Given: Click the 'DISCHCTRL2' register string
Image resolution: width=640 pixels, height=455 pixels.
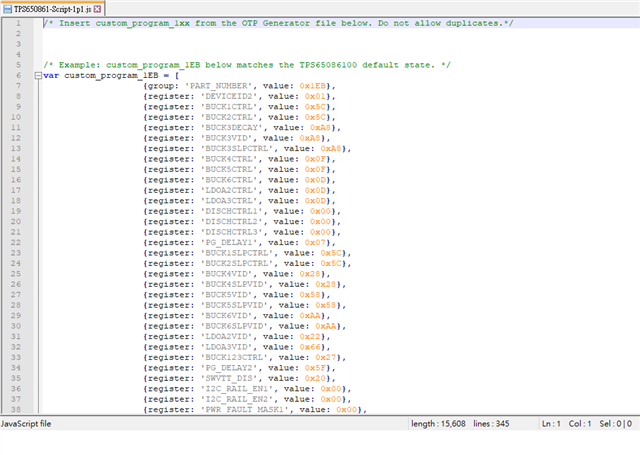Looking at the screenshot, I should tap(231, 222).
